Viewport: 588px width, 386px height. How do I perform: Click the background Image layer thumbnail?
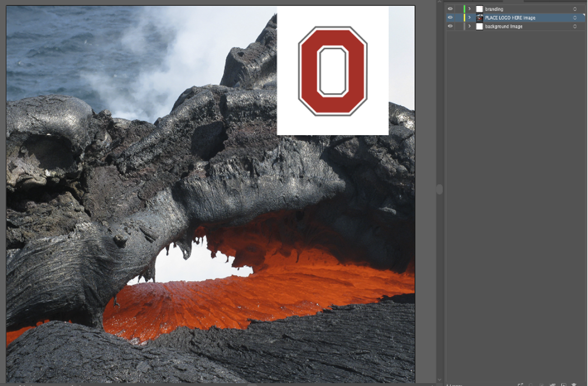point(480,26)
